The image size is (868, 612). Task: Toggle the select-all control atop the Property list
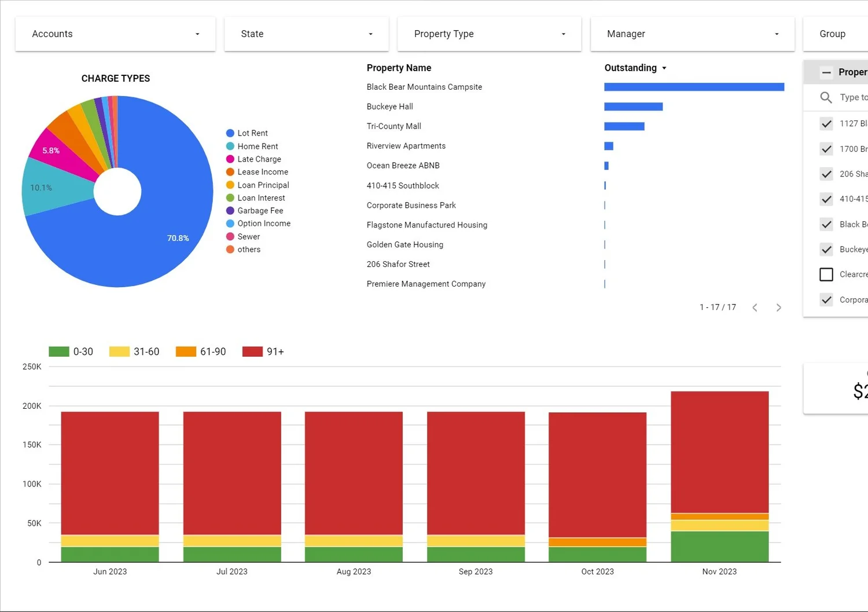[826, 72]
